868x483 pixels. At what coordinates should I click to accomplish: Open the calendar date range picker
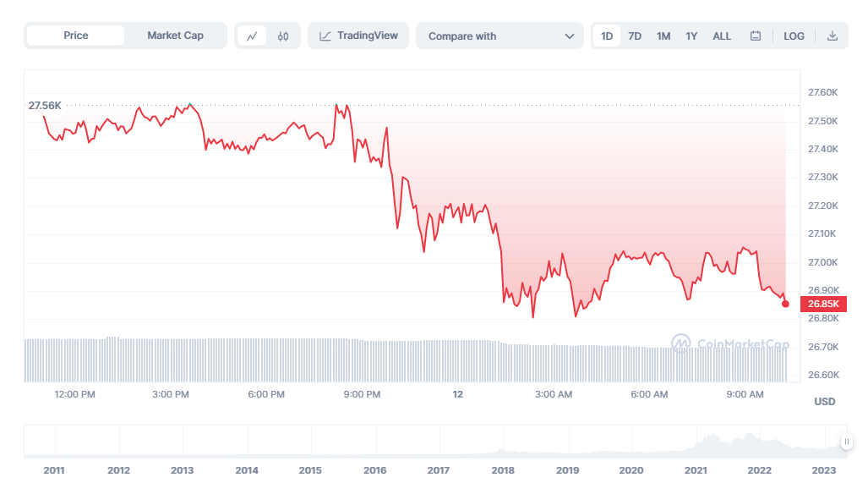tap(756, 36)
